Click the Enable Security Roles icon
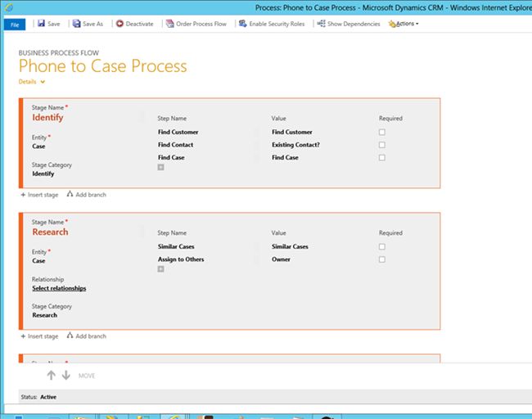This screenshot has height=419, width=532. coord(242,24)
